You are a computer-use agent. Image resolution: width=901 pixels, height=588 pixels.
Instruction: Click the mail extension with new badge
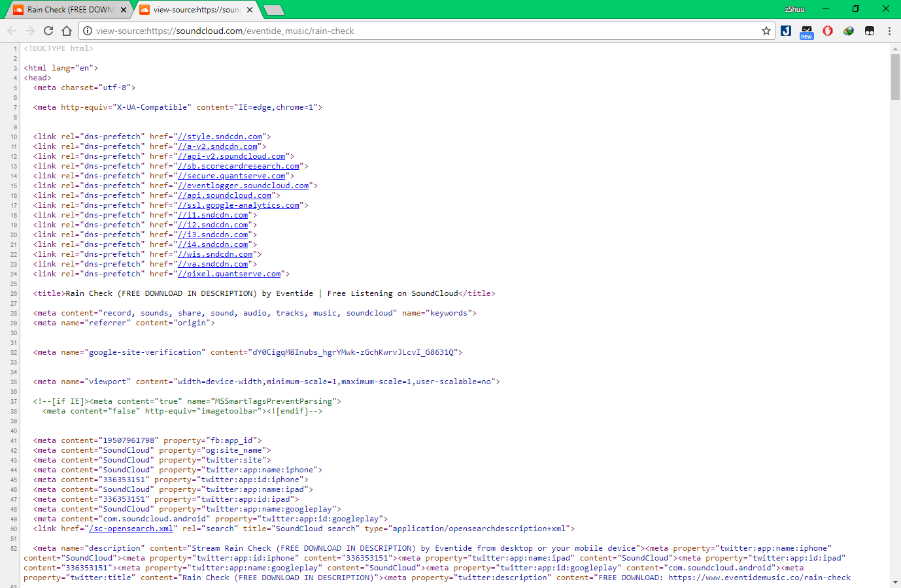[x=807, y=31]
